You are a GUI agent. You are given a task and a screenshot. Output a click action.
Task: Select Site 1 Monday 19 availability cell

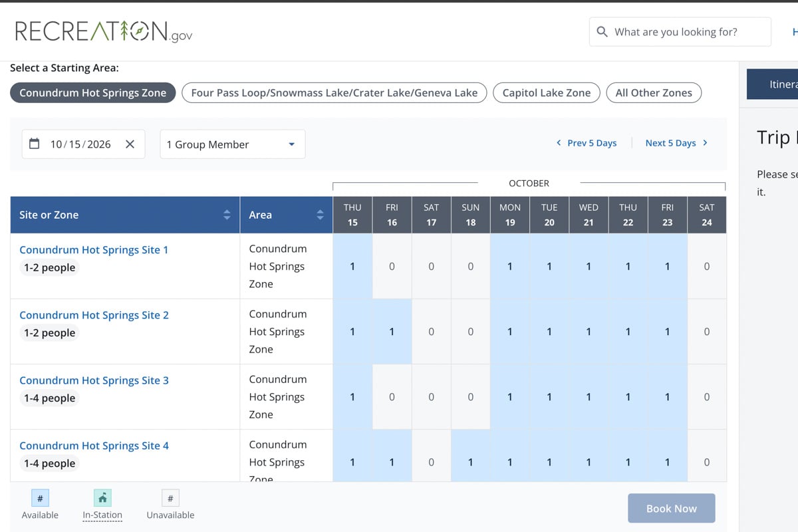point(510,267)
